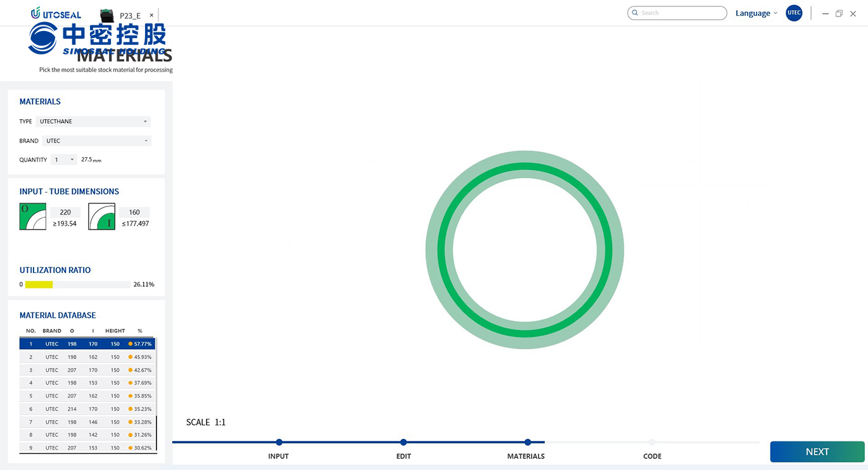Close the P23_E tab
Viewport: 868px width, 470px height.
point(151,15)
